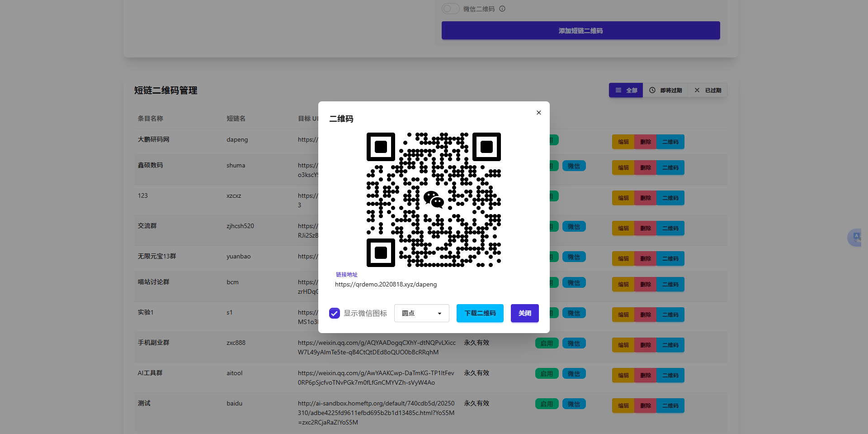Image resolution: width=868 pixels, height=434 pixels.
Task: Click 二维码 for 交流群 row
Action: 670,228
